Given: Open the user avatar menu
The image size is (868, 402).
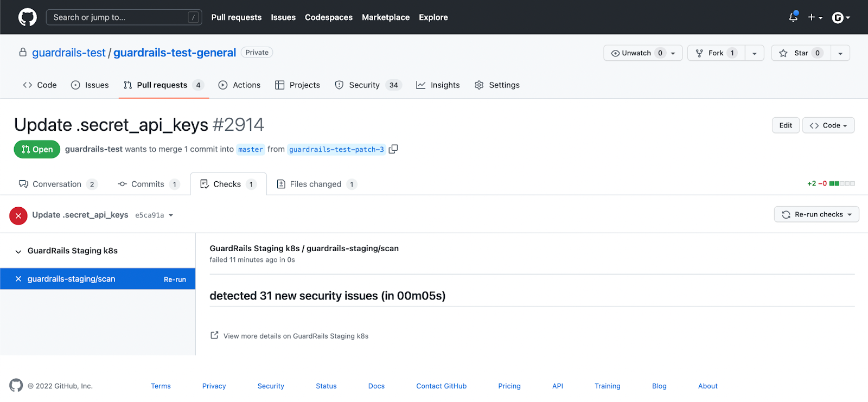Looking at the screenshot, I should [841, 17].
